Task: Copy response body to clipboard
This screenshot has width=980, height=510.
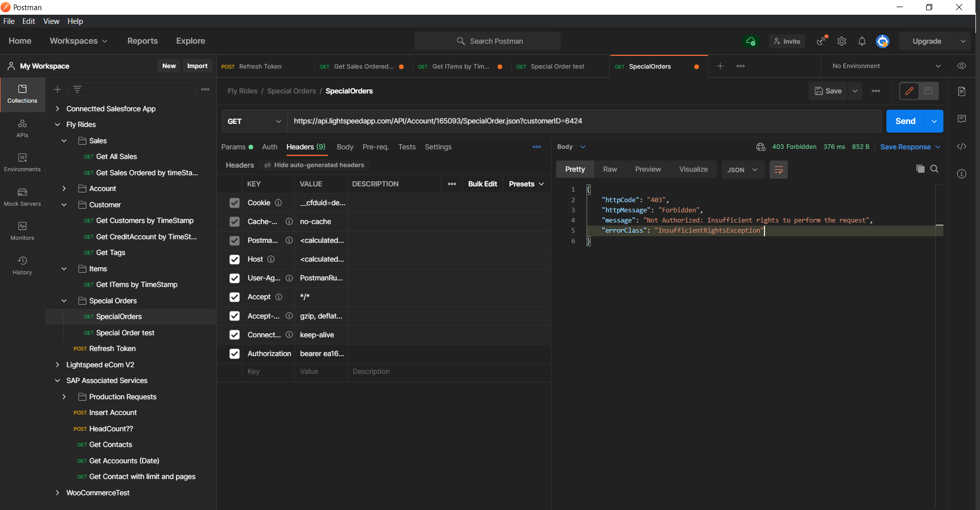Action: tap(920, 169)
